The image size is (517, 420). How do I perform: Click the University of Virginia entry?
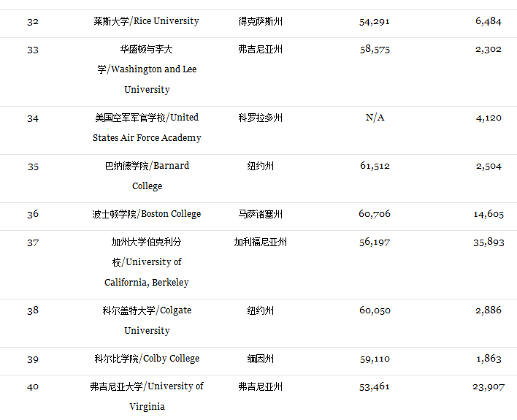[x=146, y=396]
